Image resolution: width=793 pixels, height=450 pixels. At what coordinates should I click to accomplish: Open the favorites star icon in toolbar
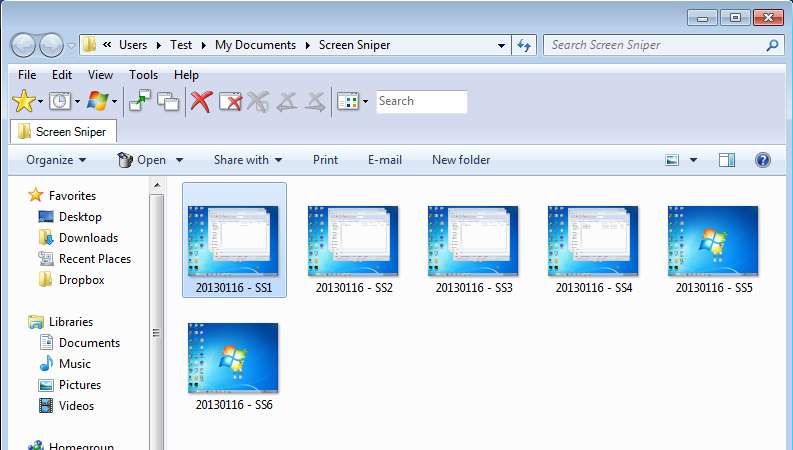pyautogui.click(x=23, y=101)
